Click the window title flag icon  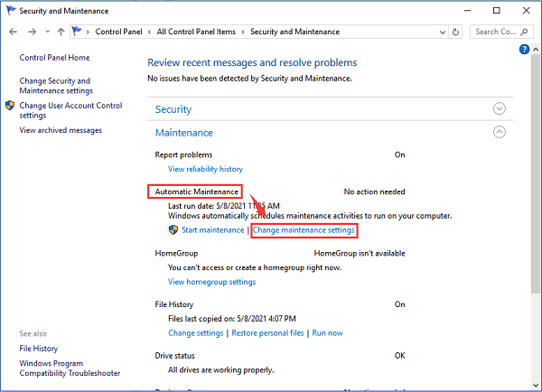11,11
